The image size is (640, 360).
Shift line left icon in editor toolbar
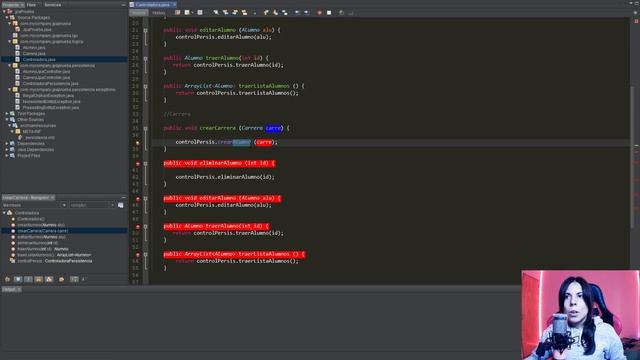298,13
